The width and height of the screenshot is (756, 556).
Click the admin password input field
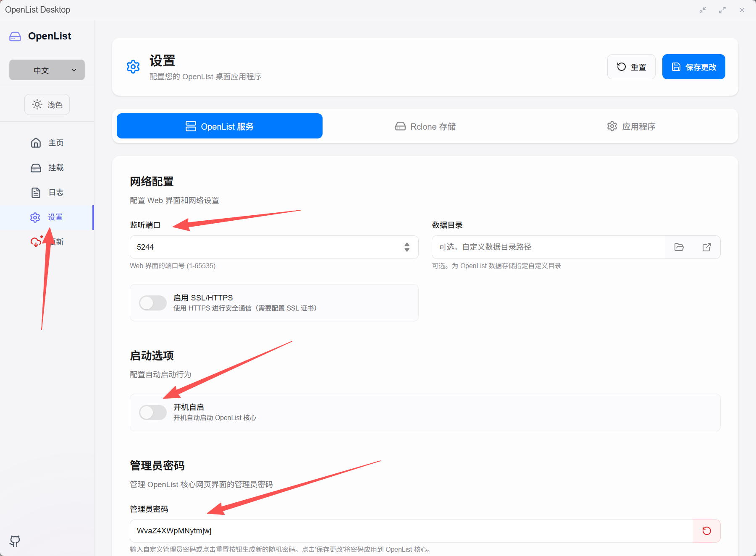(411, 531)
